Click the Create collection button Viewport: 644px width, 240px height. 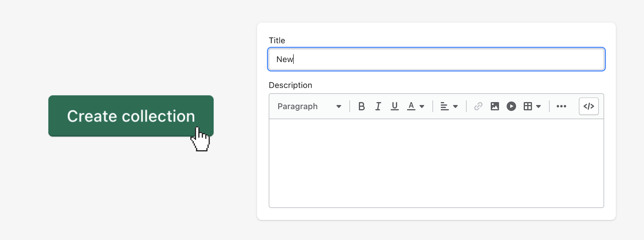(131, 116)
